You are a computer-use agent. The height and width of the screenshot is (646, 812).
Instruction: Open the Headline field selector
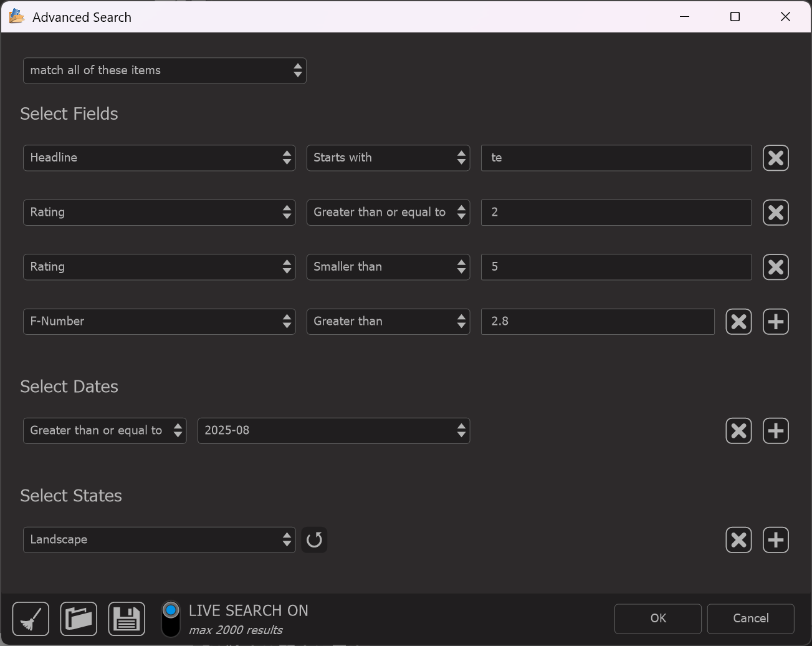(159, 158)
